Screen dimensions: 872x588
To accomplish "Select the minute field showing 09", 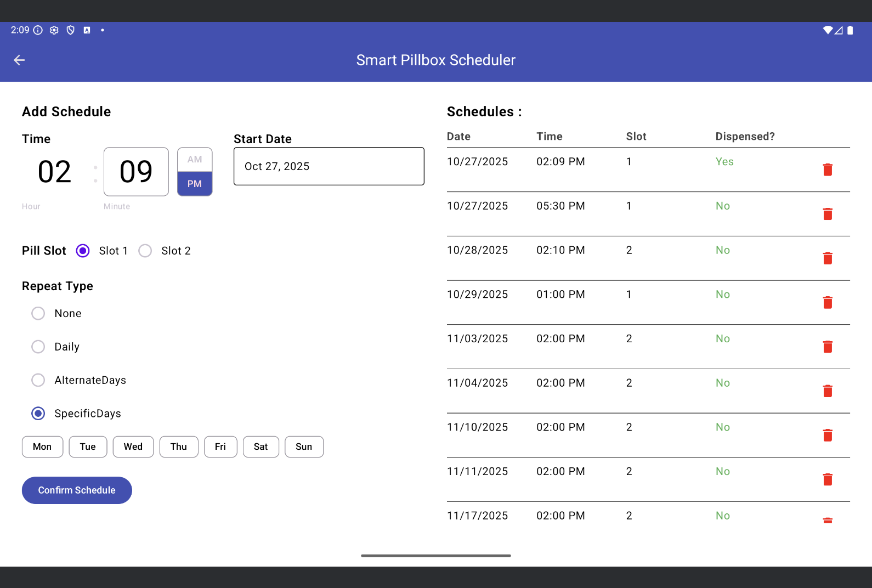I will [x=136, y=172].
